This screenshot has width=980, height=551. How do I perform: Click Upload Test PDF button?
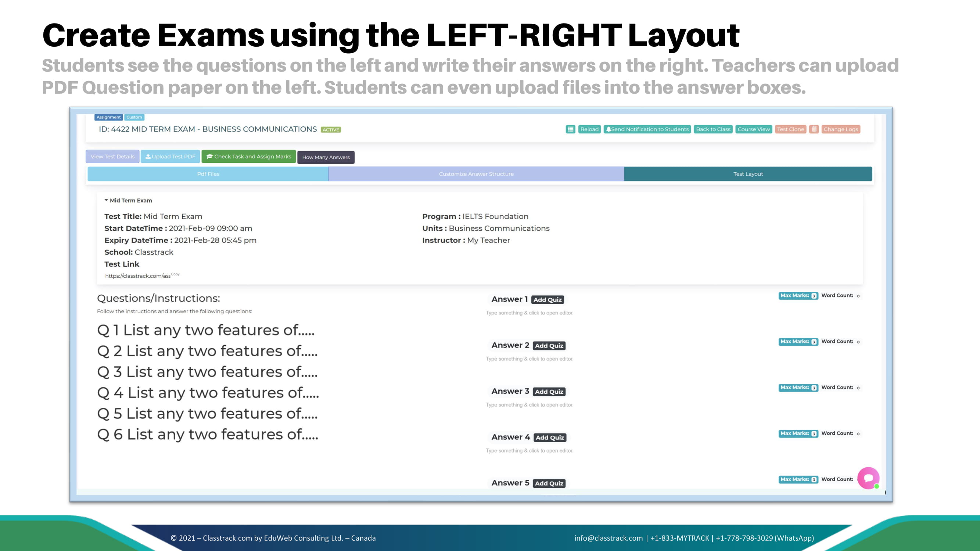(170, 156)
